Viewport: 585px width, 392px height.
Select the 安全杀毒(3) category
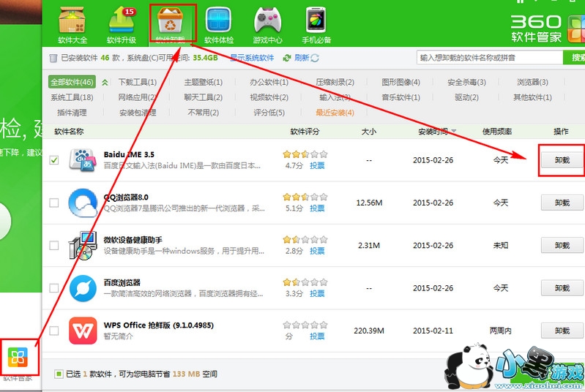[466, 82]
